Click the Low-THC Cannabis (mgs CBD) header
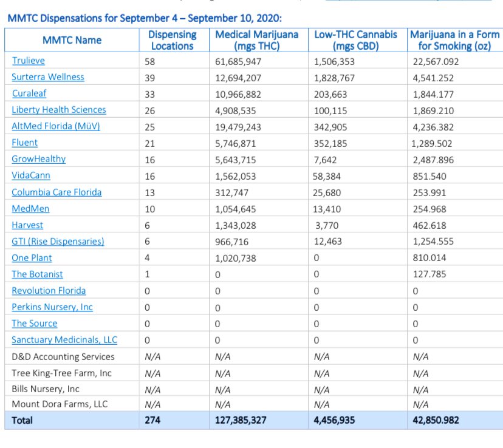 click(x=356, y=40)
